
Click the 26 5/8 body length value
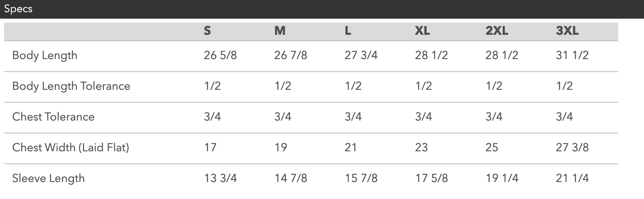pos(220,55)
